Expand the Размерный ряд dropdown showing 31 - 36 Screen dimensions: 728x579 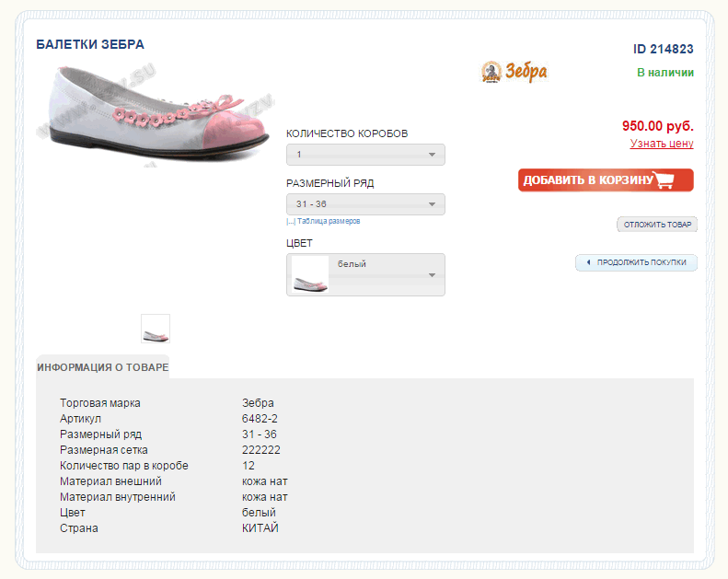tap(365, 204)
